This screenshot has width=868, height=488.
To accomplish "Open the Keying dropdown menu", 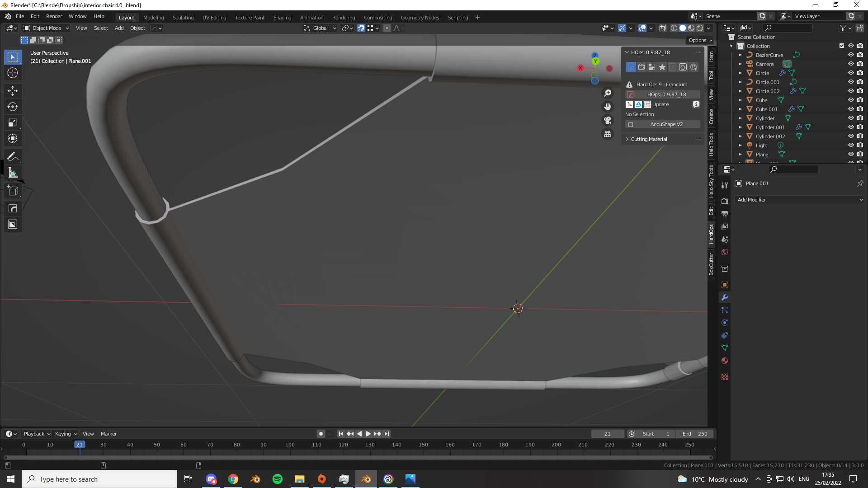I will click(x=66, y=434).
